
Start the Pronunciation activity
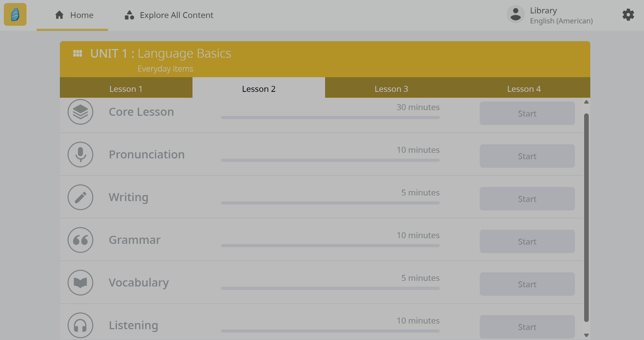(527, 156)
